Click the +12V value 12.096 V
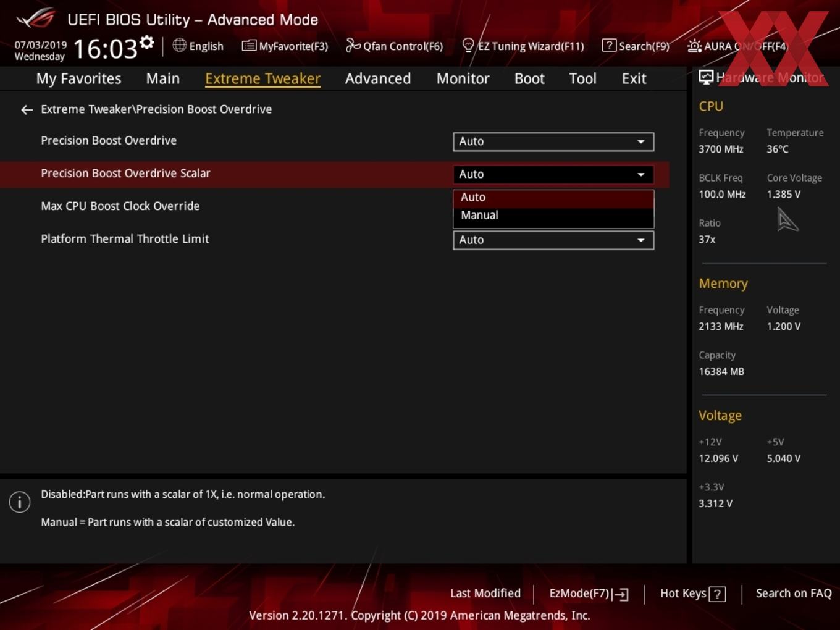 click(x=718, y=459)
